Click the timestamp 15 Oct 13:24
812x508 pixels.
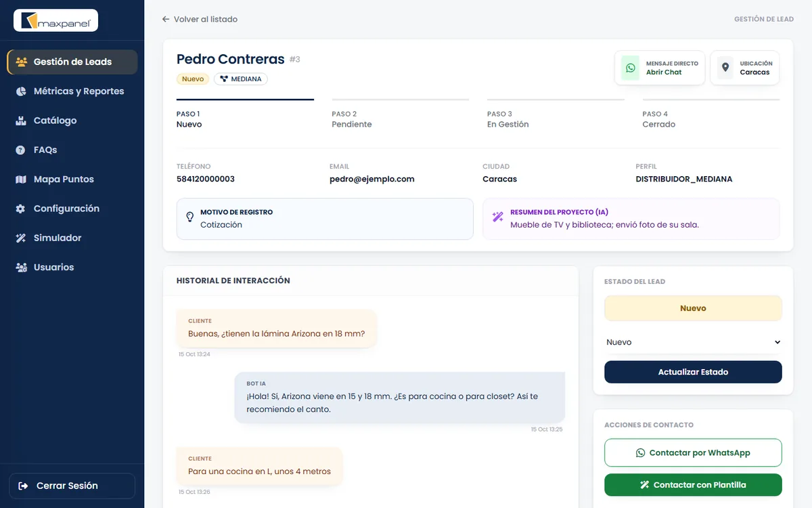tap(194, 354)
